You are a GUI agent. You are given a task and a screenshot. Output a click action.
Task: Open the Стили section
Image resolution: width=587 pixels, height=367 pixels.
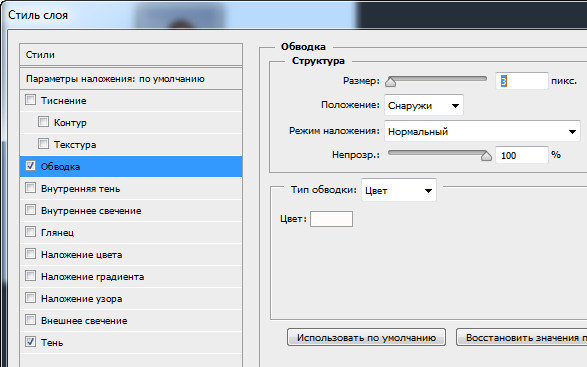click(131, 55)
